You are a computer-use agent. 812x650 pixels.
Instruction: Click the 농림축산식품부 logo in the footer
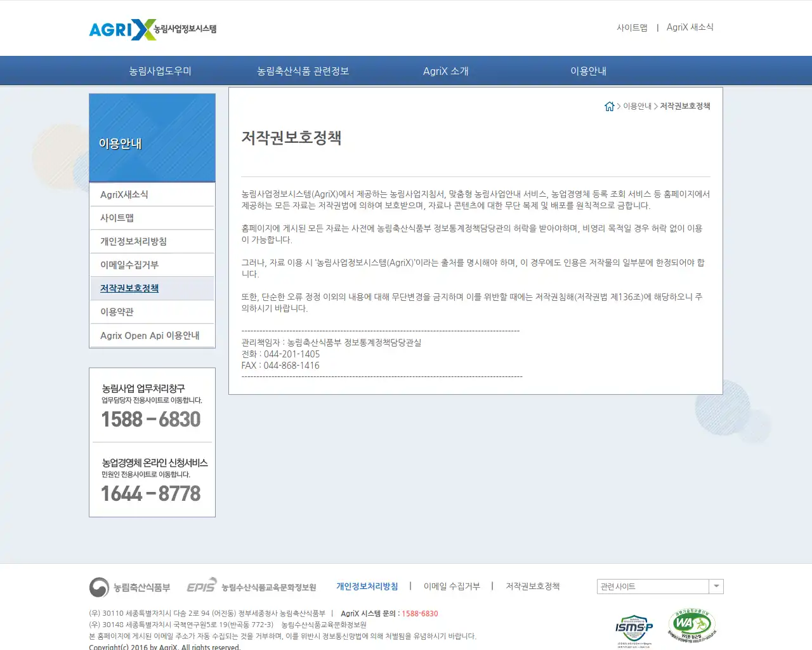click(x=130, y=587)
